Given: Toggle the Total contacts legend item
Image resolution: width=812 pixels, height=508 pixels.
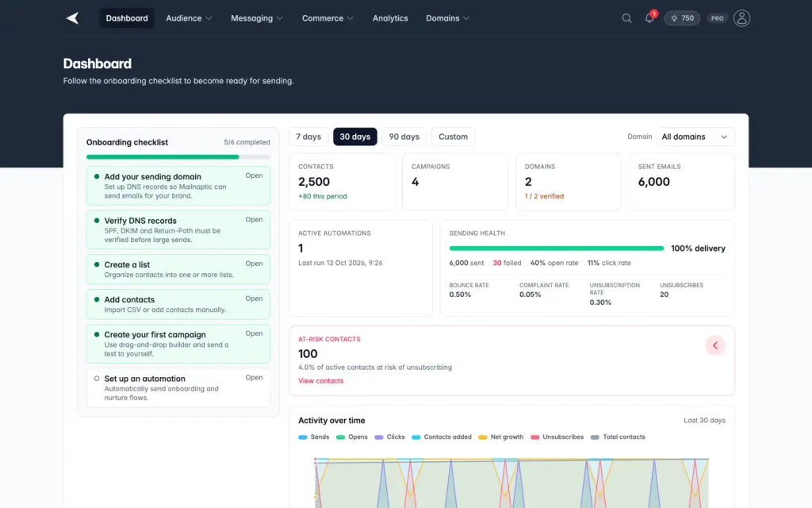Looking at the screenshot, I should [618, 437].
